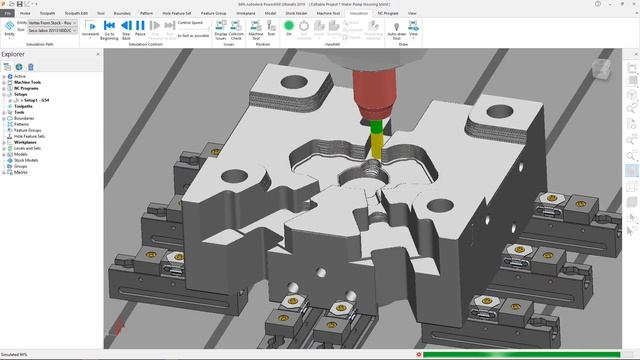640x360 pixels.
Task: Select Hole Feature Sets in Explorer
Action: click(29, 136)
